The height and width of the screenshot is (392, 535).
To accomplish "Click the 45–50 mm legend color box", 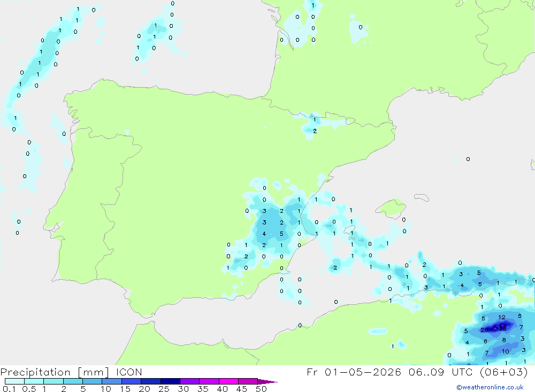I will (248, 381).
